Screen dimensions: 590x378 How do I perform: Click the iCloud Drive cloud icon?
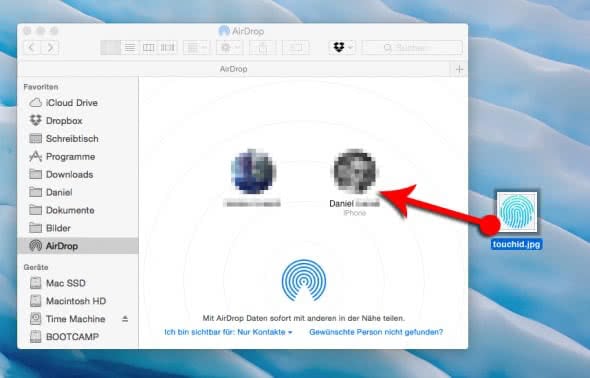(35, 103)
